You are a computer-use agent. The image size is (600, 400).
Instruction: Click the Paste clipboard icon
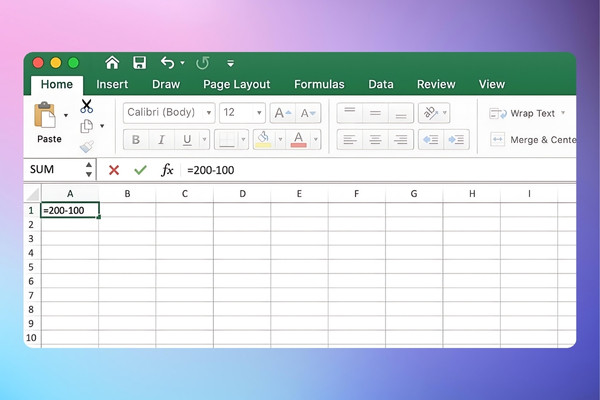45,115
